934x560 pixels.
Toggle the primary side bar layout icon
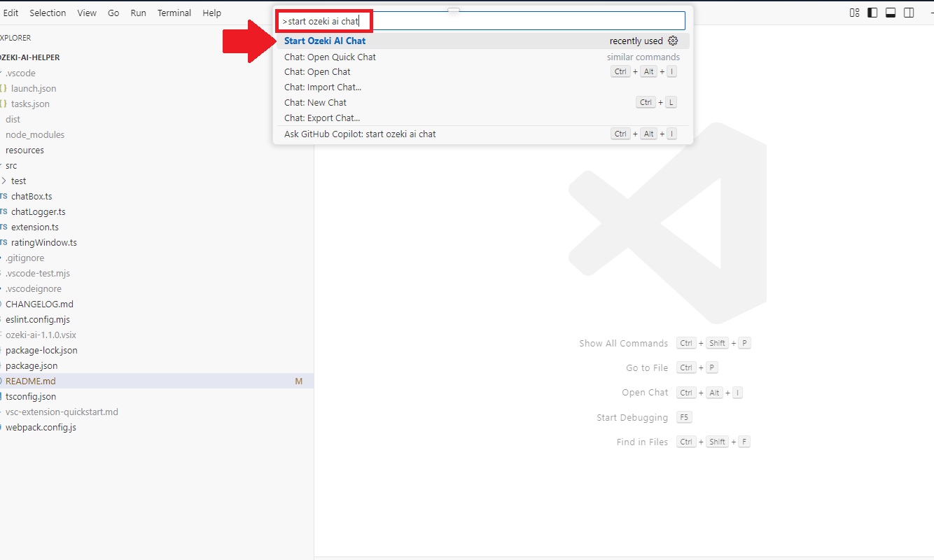point(872,13)
